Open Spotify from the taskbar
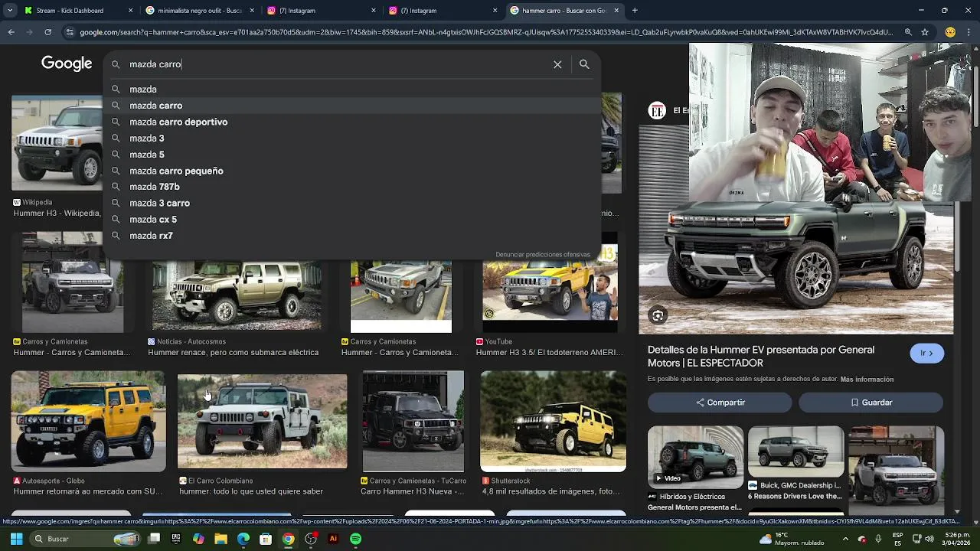980x551 pixels. [355, 539]
